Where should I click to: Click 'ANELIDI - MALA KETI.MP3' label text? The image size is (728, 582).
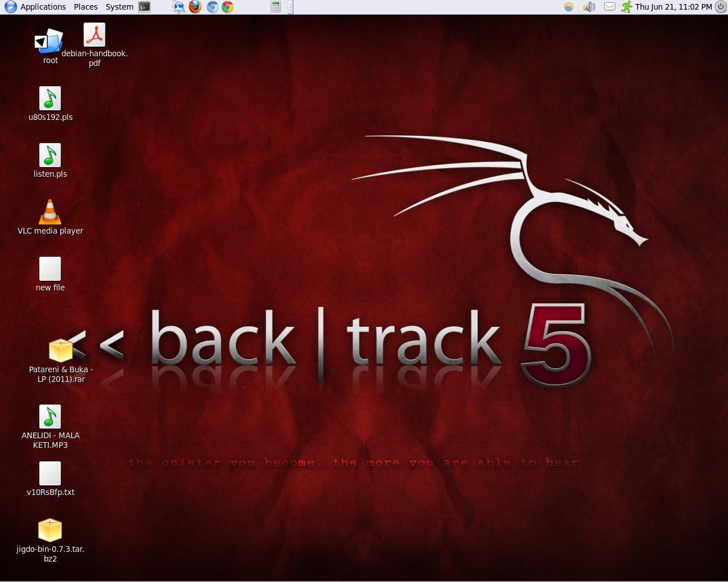[x=51, y=440]
